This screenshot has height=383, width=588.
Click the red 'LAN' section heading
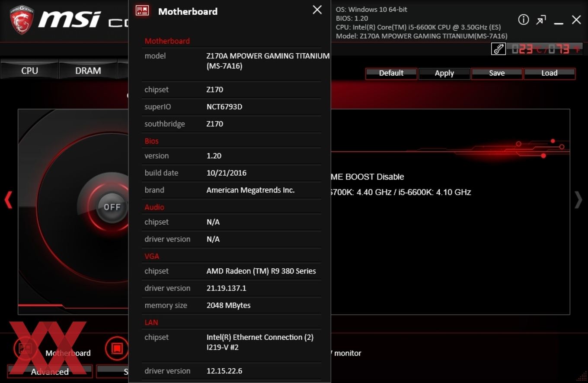[151, 322]
